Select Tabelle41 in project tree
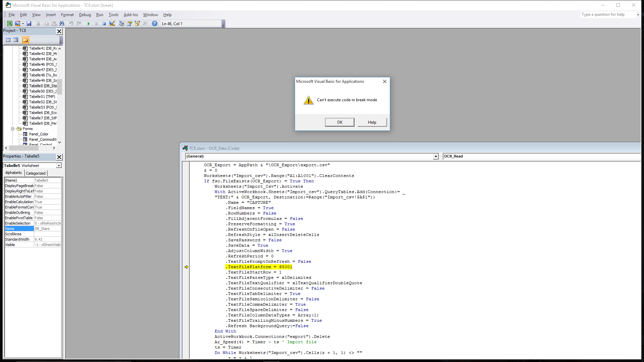The height and width of the screenshot is (362, 644). tap(43, 48)
